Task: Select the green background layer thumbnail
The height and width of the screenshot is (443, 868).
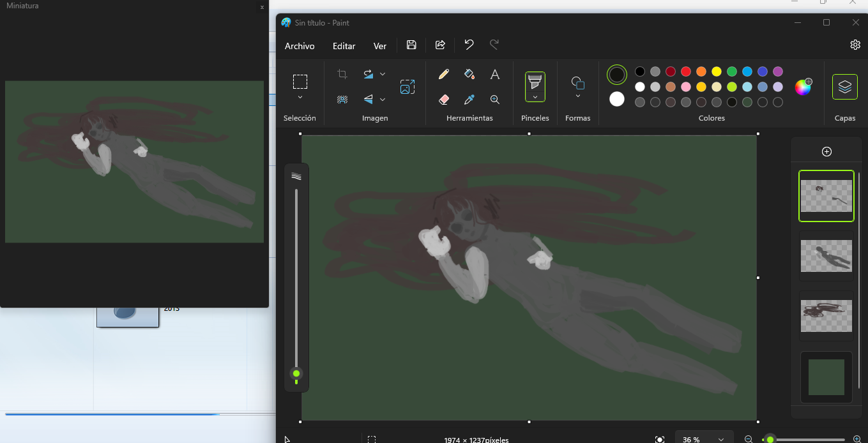Action: click(x=826, y=377)
